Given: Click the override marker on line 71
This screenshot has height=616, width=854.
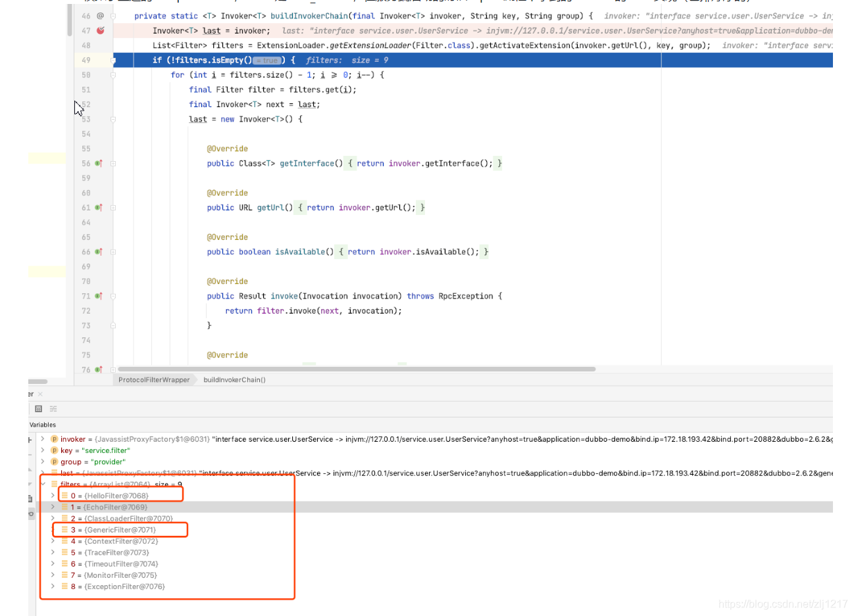Looking at the screenshot, I should (x=99, y=296).
